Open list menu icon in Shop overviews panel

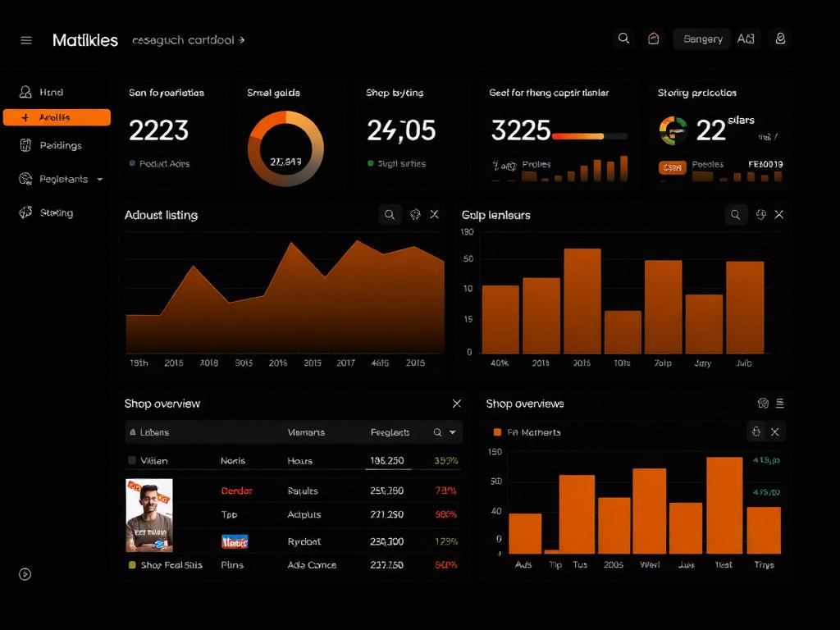[780, 404]
